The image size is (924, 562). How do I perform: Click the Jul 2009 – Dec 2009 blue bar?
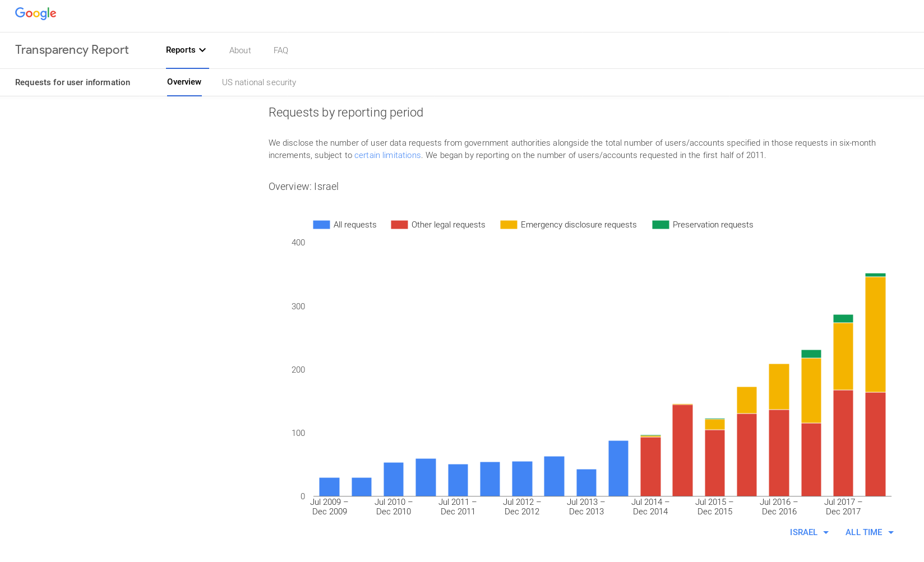tap(329, 487)
